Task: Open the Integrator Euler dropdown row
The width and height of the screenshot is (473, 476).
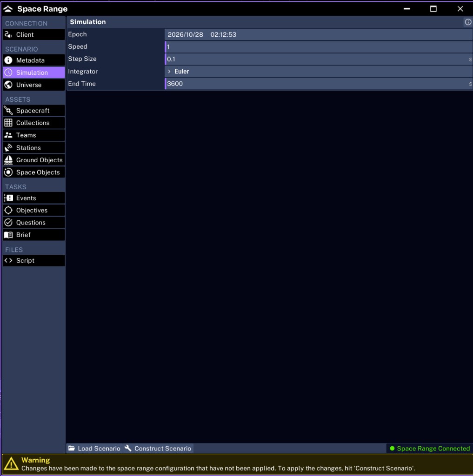Action: click(319, 71)
